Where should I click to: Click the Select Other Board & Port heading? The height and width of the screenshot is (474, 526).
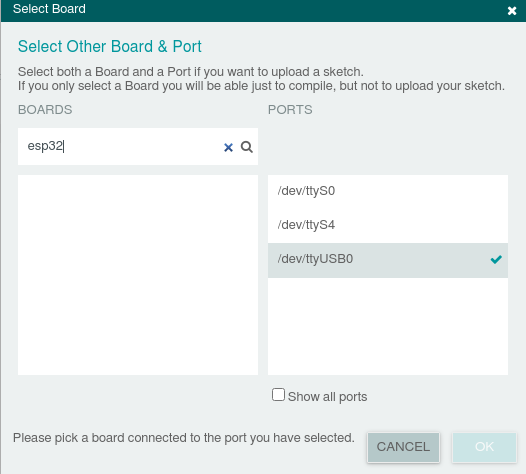110,46
